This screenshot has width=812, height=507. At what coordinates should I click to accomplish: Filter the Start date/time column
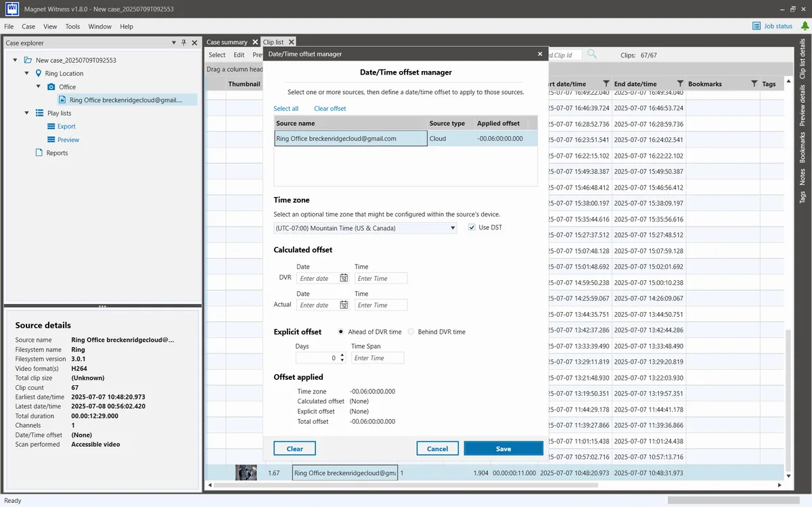point(606,84)
